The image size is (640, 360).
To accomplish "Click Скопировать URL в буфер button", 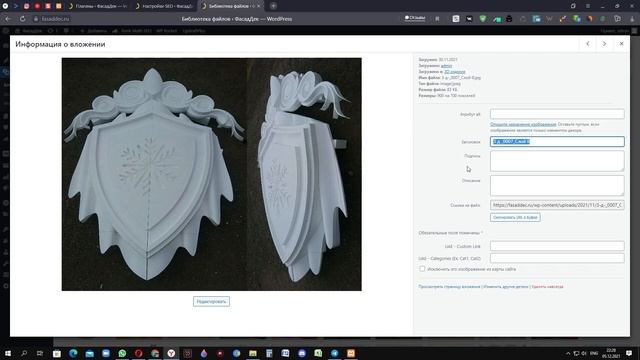I will point(515,217).
